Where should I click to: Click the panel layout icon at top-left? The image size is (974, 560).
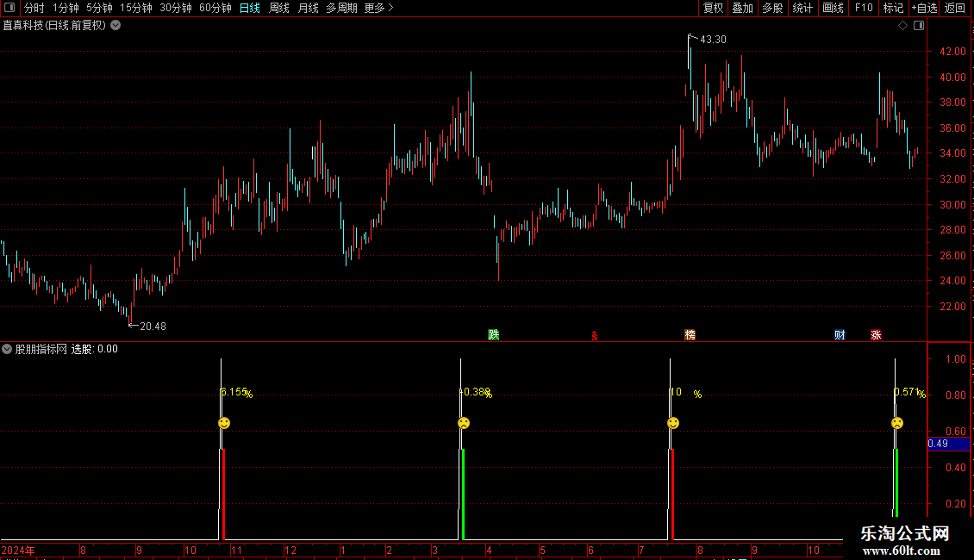(9, 8)
